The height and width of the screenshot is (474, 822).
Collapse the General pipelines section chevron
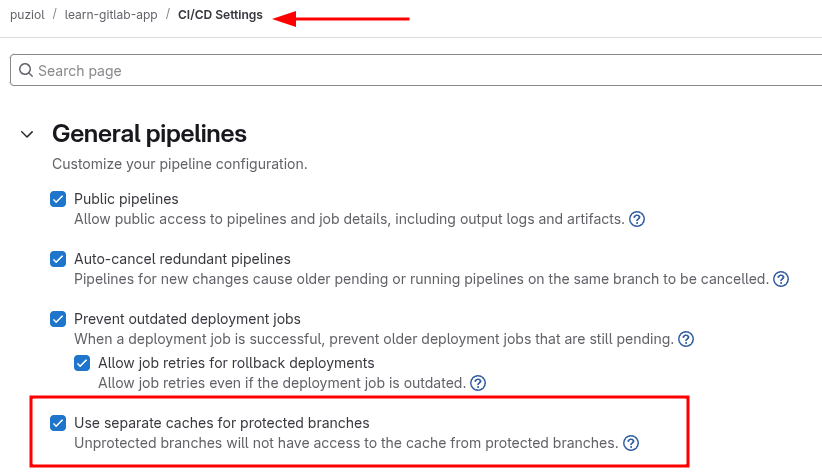[x=27, y=134]
